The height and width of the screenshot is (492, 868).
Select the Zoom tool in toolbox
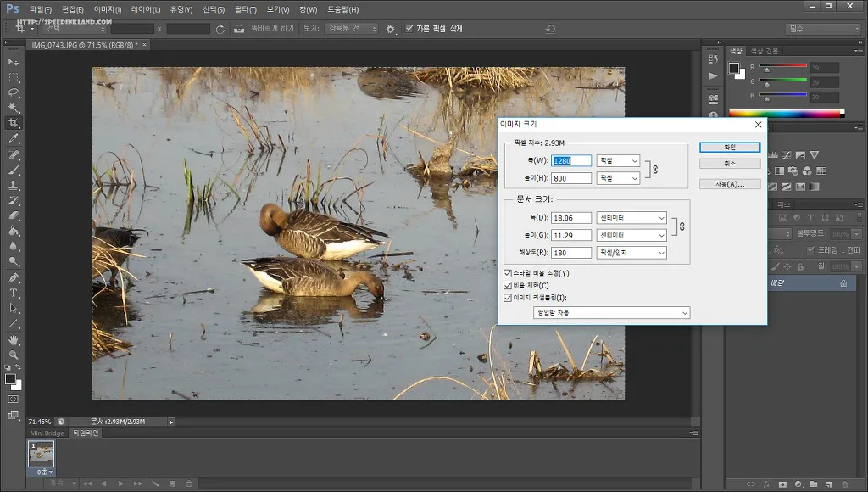tap(14, 355)
